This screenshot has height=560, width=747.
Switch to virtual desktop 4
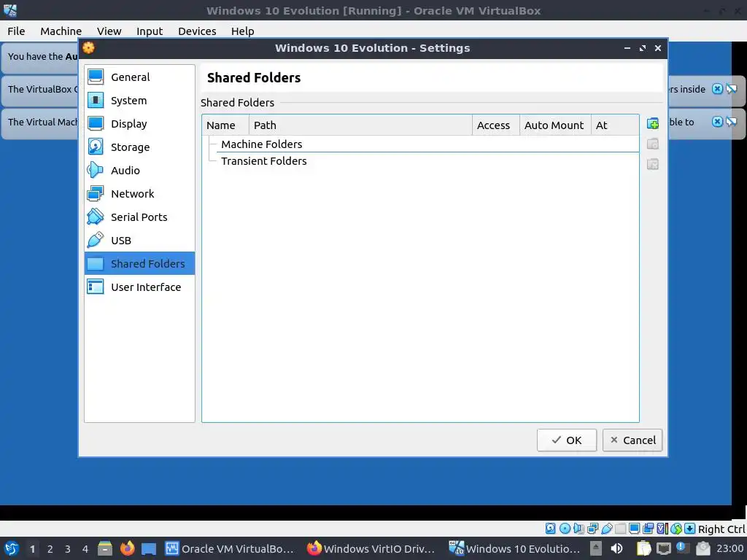point(85,549)
